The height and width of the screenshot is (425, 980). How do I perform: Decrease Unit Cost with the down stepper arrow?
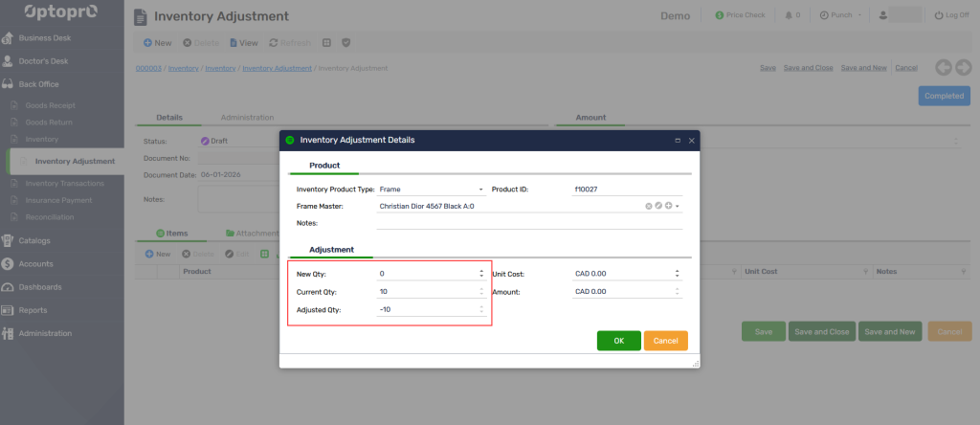(677, 277)
